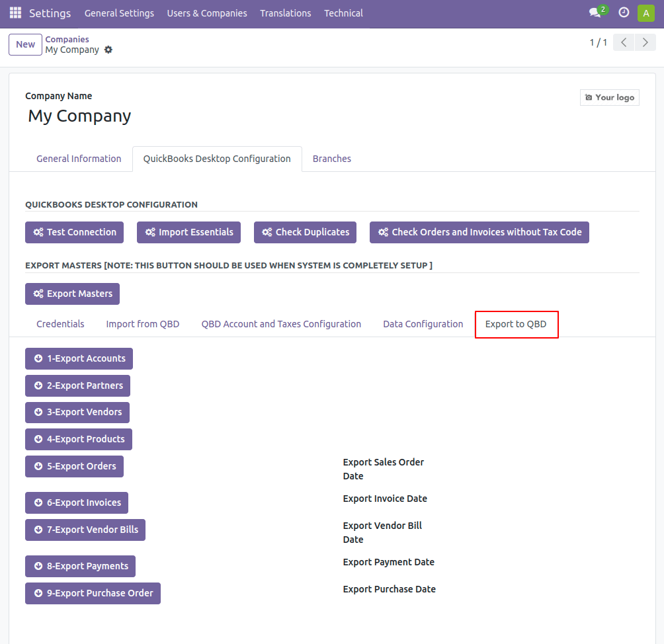Click the gear icon beside My Company
This screenshot has height=644, width=664.
pos(108,50)
